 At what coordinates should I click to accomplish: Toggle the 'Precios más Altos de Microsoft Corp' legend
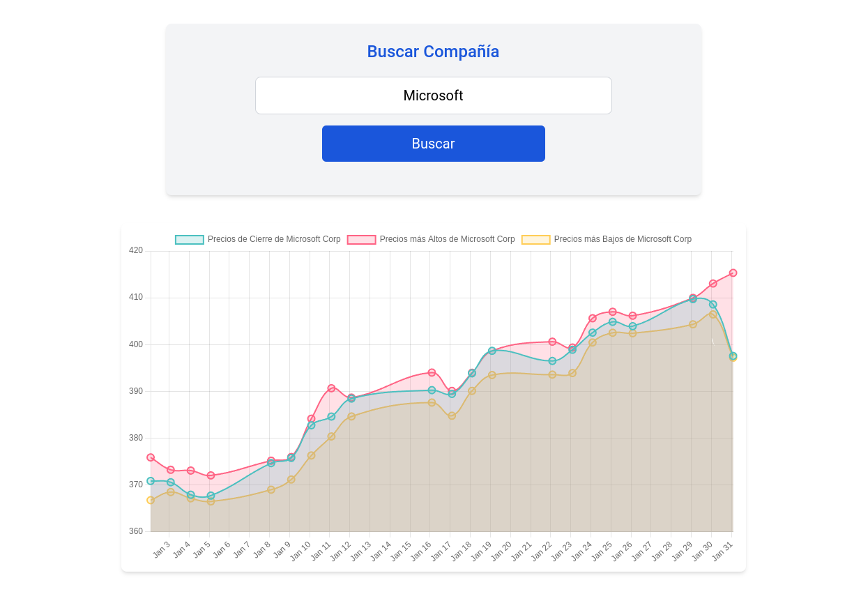point(446,239)
